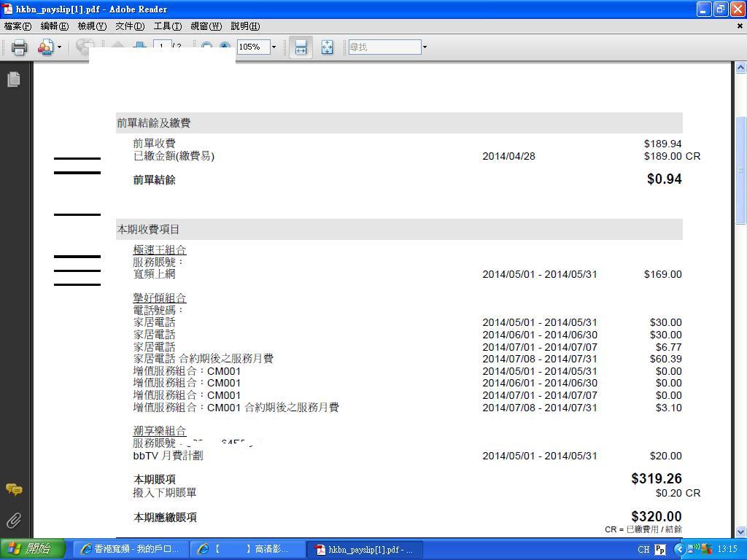Select the Fit Page view icon
This screenshot has height=560, width=747.
(328, 47)
